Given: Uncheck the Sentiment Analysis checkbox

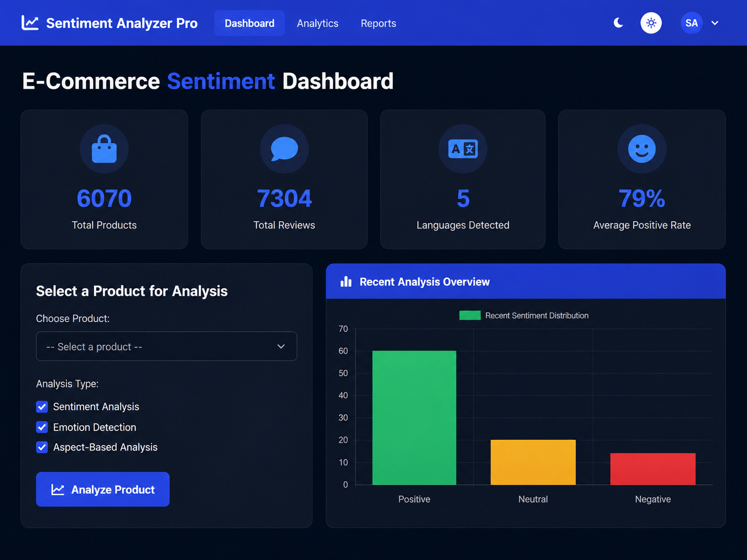Looking at the screenshot, I should [42, 407].
